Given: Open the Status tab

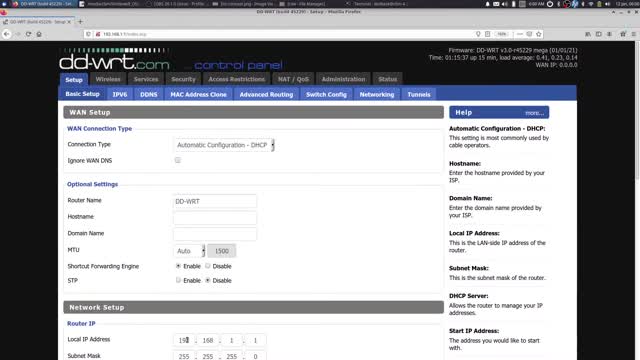Looking at the screenshot, I should click(x=387, y=79).
